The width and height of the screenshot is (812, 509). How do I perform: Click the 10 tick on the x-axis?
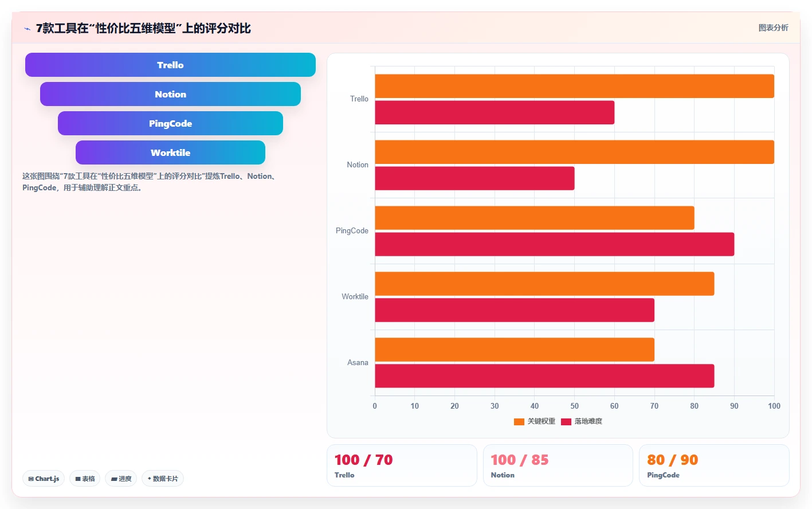click(415, 406)
